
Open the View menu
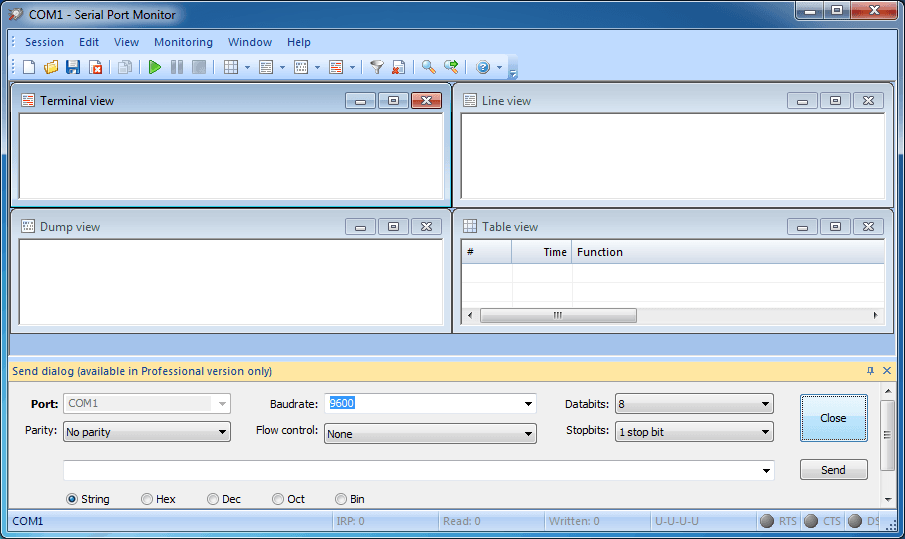[x=126, y=42]
